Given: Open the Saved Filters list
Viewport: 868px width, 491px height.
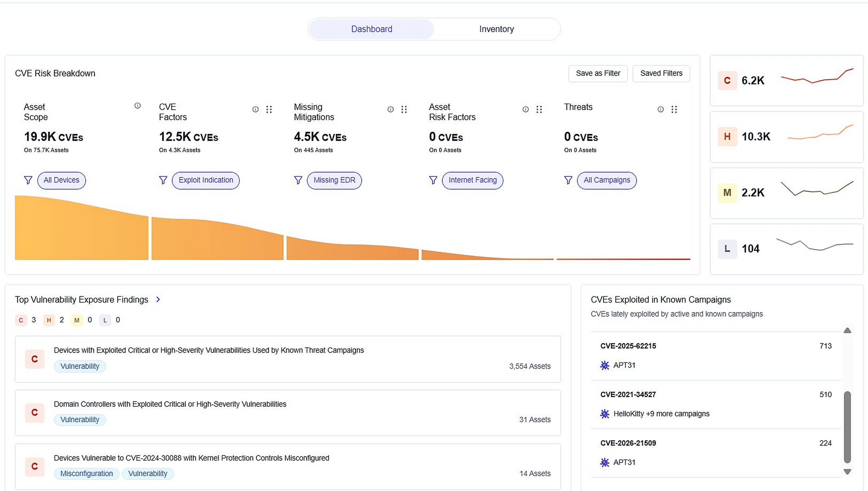Looking at the screenshot, I should tap(661, 73).
